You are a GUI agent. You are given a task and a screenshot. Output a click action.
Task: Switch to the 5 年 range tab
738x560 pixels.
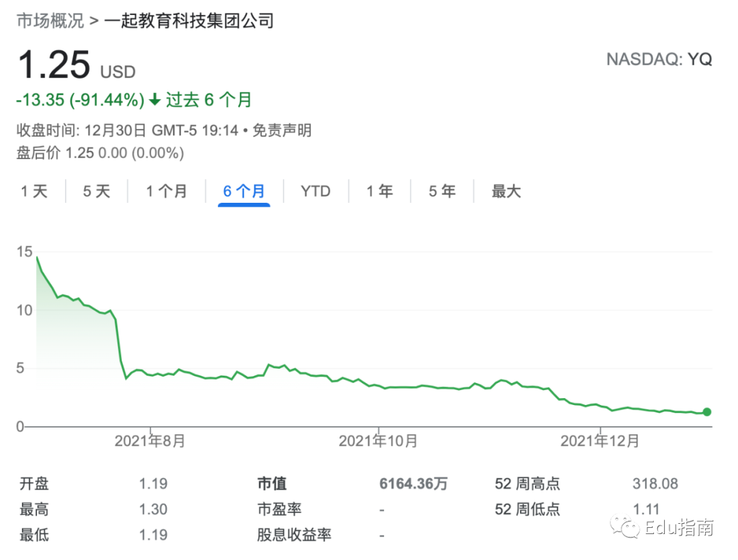coord(442,191)
